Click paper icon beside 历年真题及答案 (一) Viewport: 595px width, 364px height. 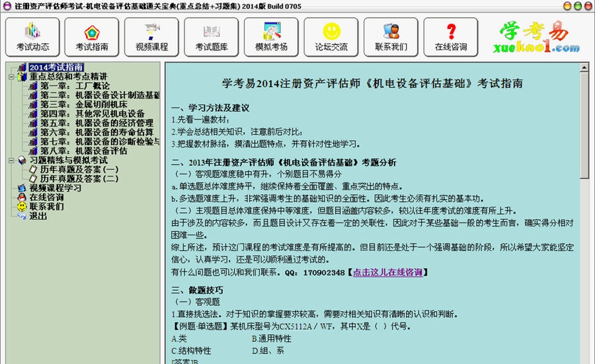(x=34, y=170)
